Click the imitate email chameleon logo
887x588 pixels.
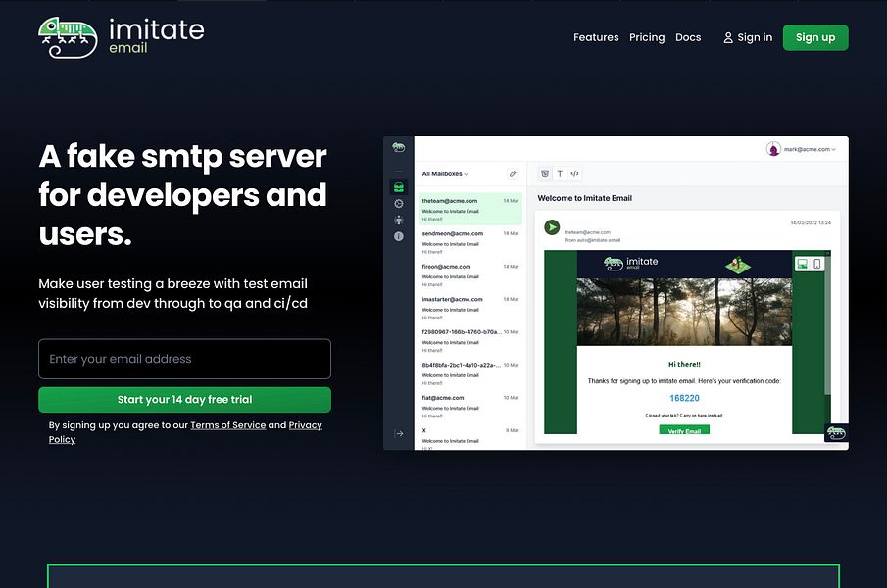click(x=122, y=37)
